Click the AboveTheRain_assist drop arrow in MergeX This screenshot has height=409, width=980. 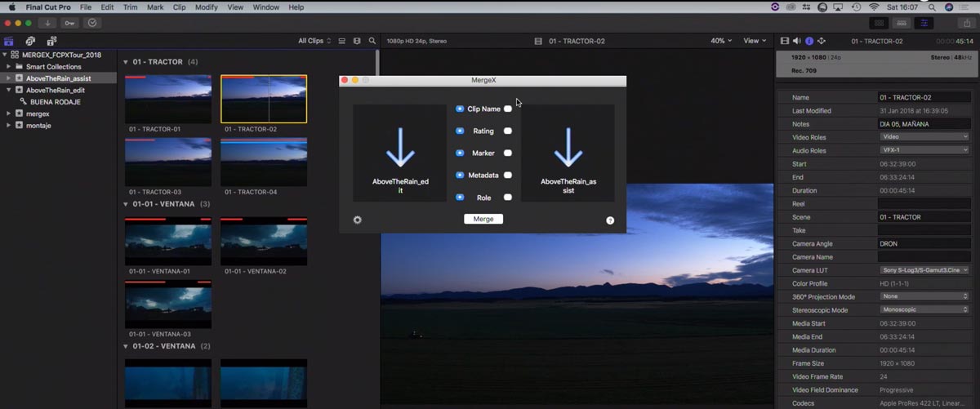pos(568,148)
